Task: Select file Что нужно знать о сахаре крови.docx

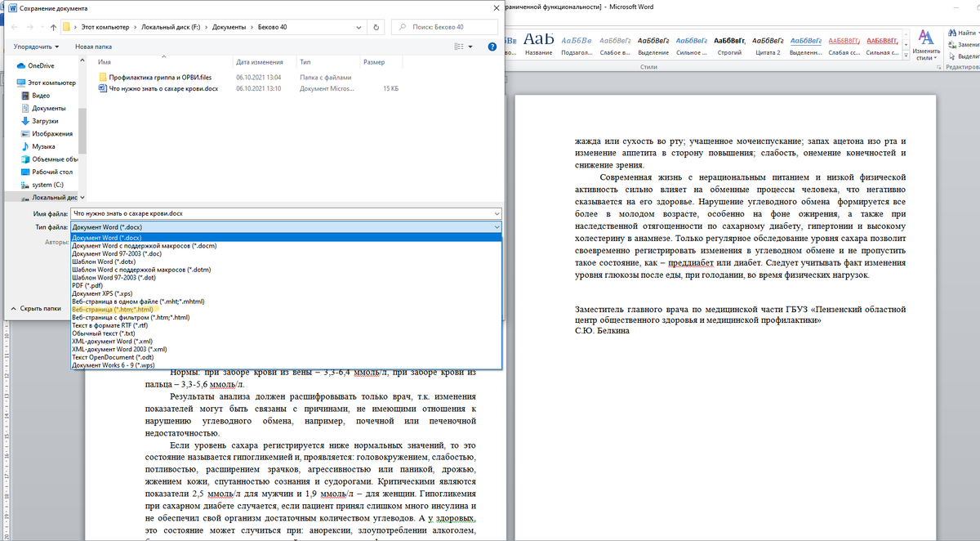Action: [158, 88]
